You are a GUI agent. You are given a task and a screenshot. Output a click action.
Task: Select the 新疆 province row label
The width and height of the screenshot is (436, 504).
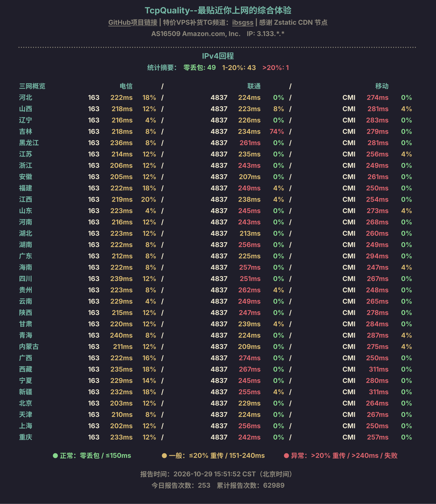point(26,392)
